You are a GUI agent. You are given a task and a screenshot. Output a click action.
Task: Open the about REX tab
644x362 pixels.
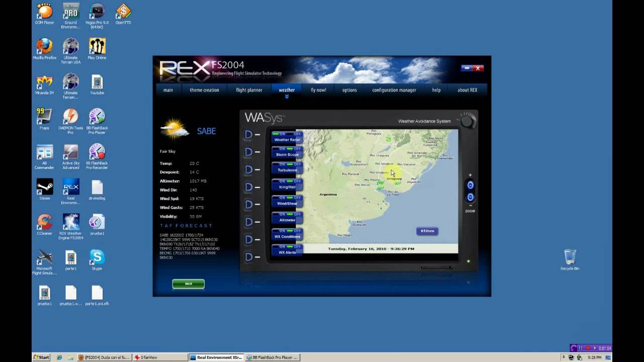(467, 90)
